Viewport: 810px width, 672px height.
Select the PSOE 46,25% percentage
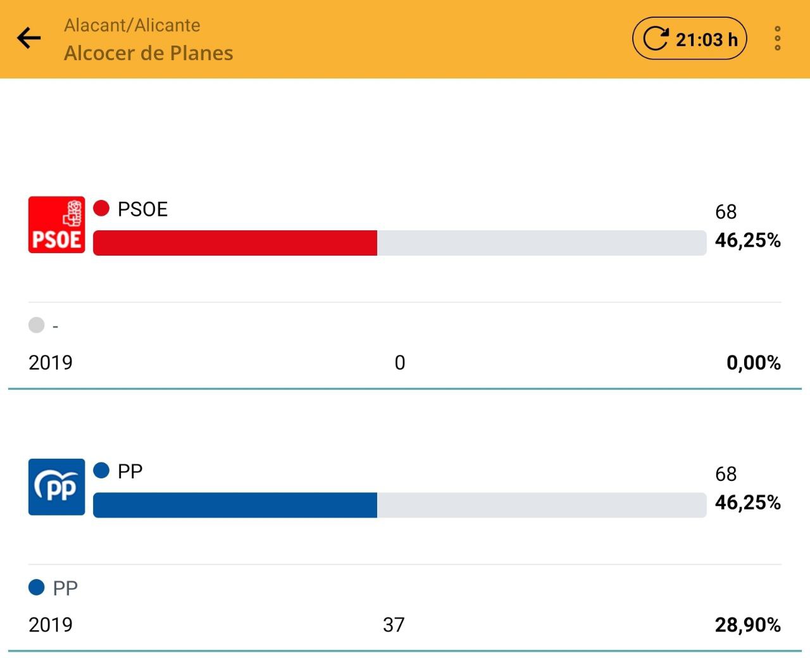click(747, 240)
